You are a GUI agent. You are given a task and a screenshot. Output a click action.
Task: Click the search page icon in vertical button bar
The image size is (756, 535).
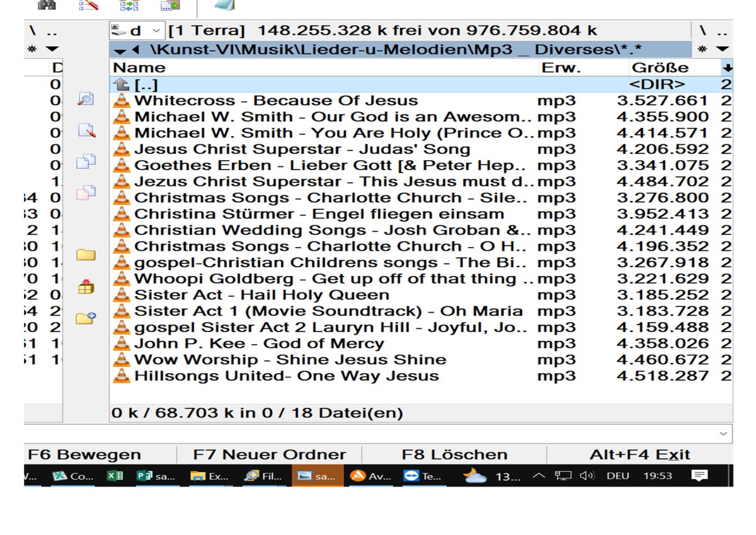86,99
